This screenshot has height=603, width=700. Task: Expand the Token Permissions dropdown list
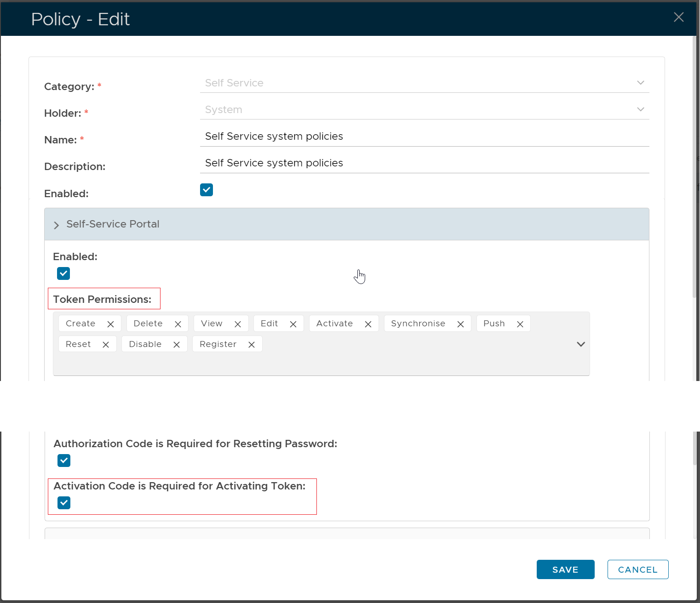pyautogui.click(x=580, y=344)
